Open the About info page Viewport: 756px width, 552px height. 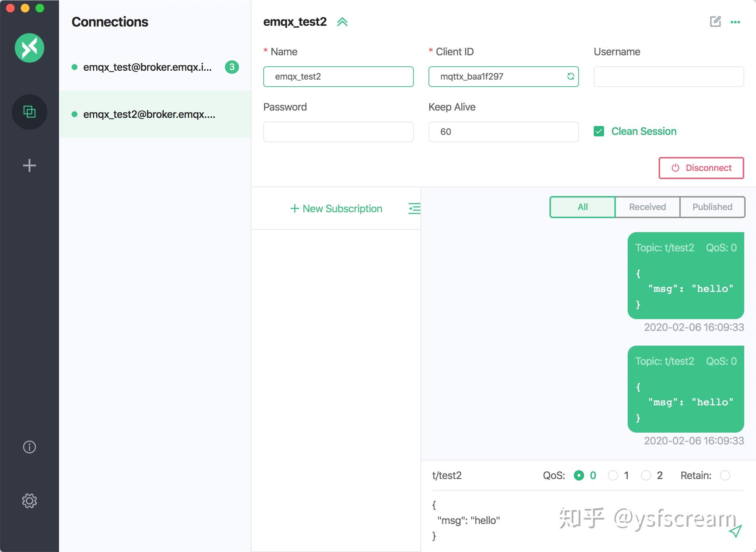[x=30, y=447]
